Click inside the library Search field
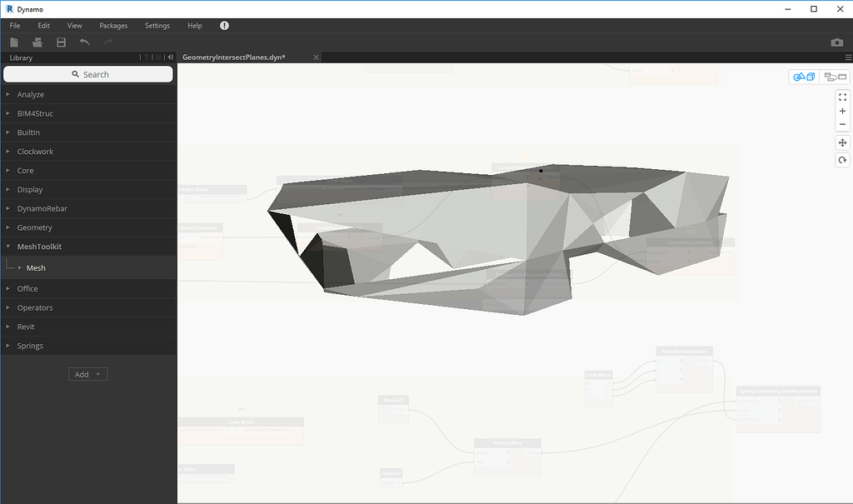This screenshot has height=504, width=853. 87,73
